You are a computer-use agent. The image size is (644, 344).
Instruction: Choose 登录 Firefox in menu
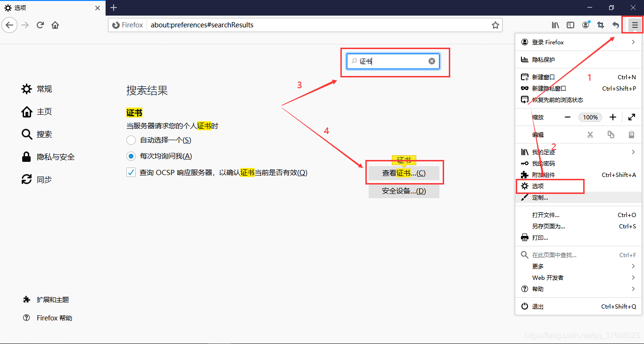[578, 42]
